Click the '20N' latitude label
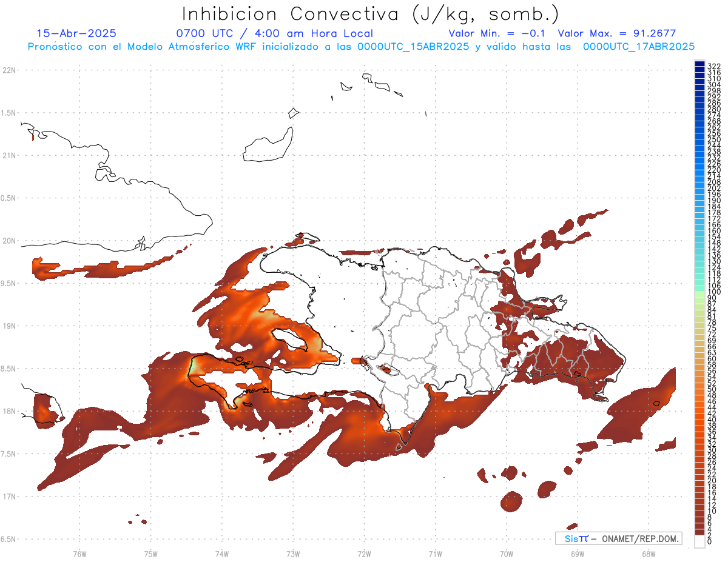 coord(9,241)
